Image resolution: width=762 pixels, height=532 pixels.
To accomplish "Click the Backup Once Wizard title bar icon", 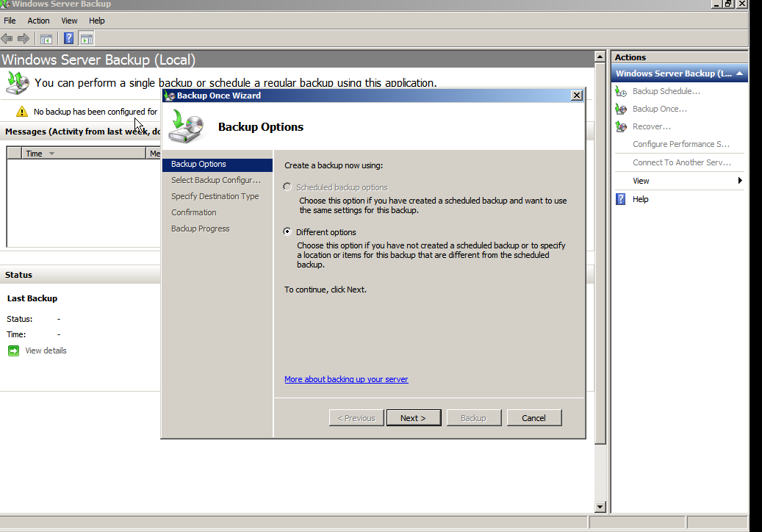I will tap(169, 96).
